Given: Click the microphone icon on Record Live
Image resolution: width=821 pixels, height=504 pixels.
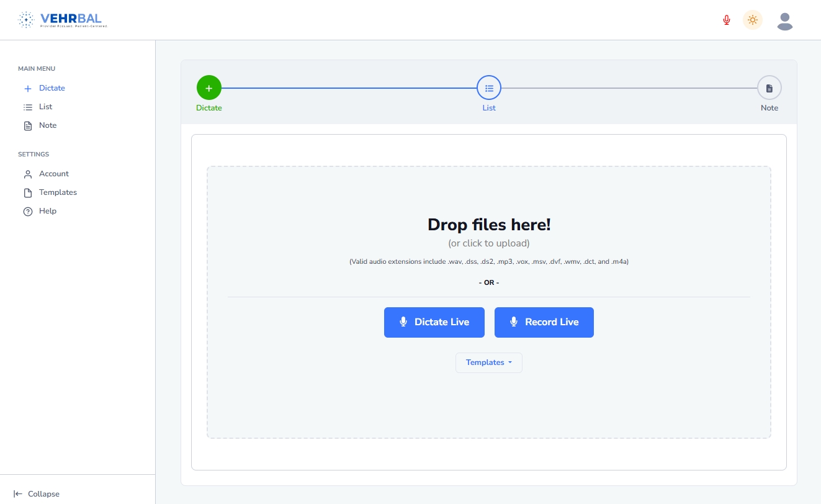Looking at the screenshot, I should [514, 322].
